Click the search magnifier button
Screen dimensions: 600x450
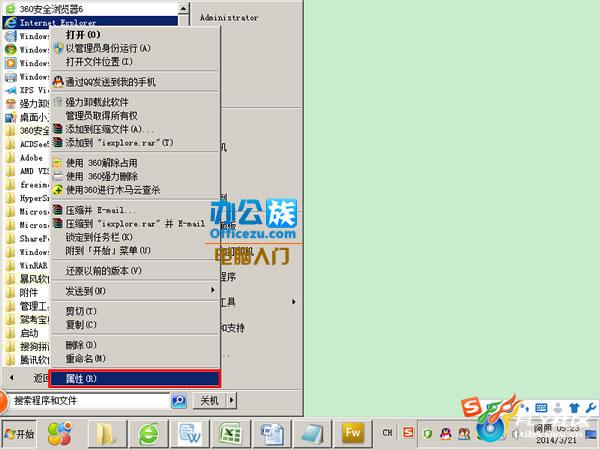coord(179,401)
